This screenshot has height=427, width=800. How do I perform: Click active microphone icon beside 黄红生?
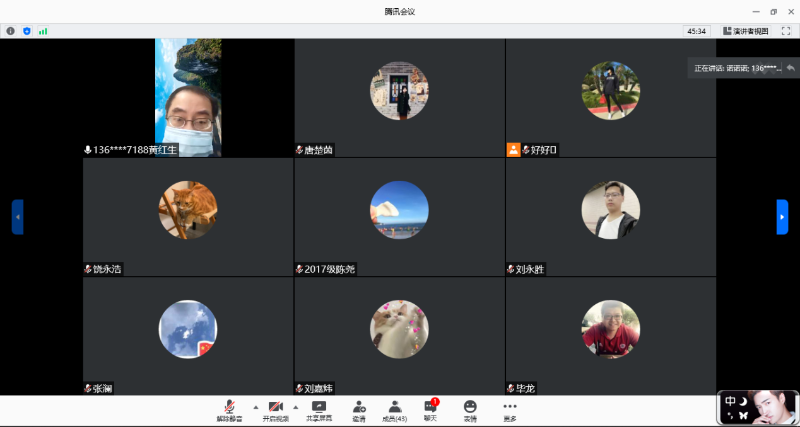pyautogui.click(x=88, y=150)
